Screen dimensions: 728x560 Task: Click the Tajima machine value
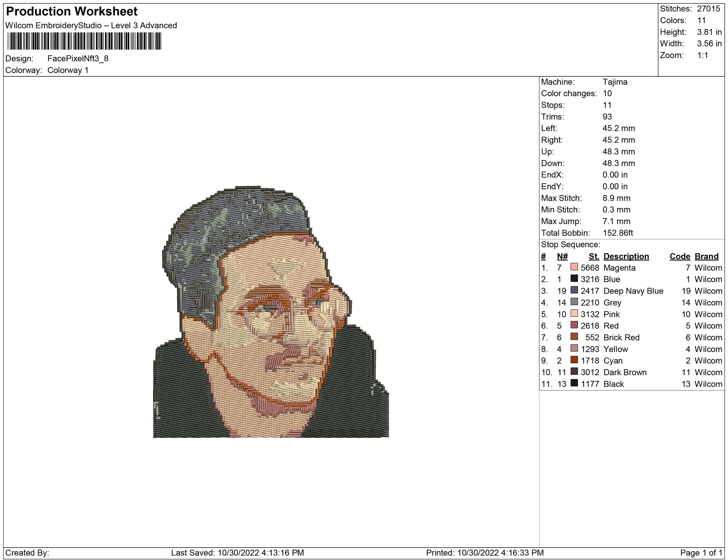(615, 82)
